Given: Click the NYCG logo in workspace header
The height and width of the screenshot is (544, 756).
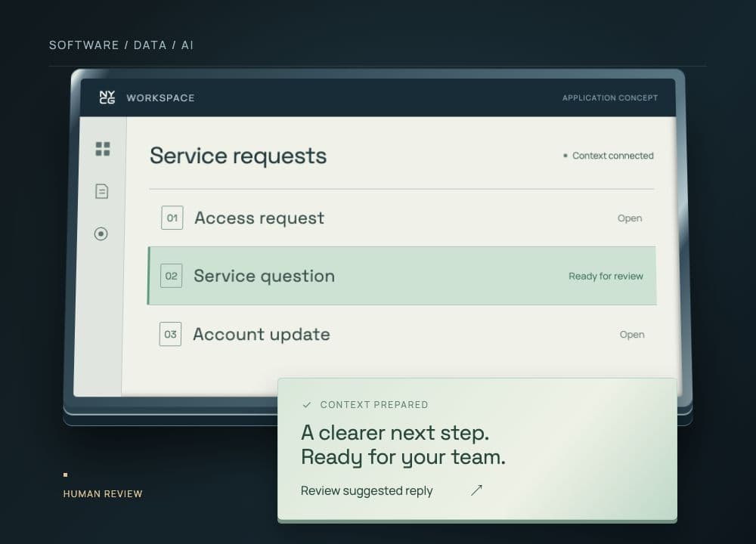Looking at the screenshot, I should pos(107,97).
